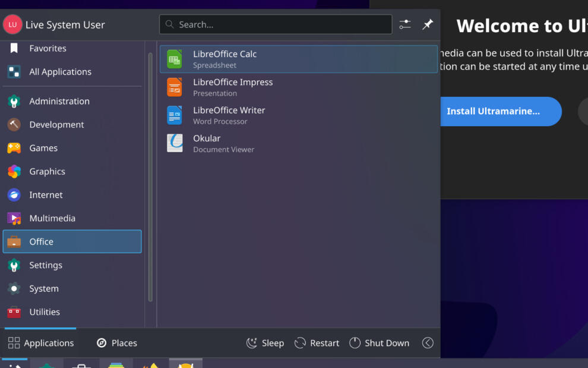588x368 pixels.
Task: Expand more session actions chevron
Action: pyautogui.click(x=428, y=343)
